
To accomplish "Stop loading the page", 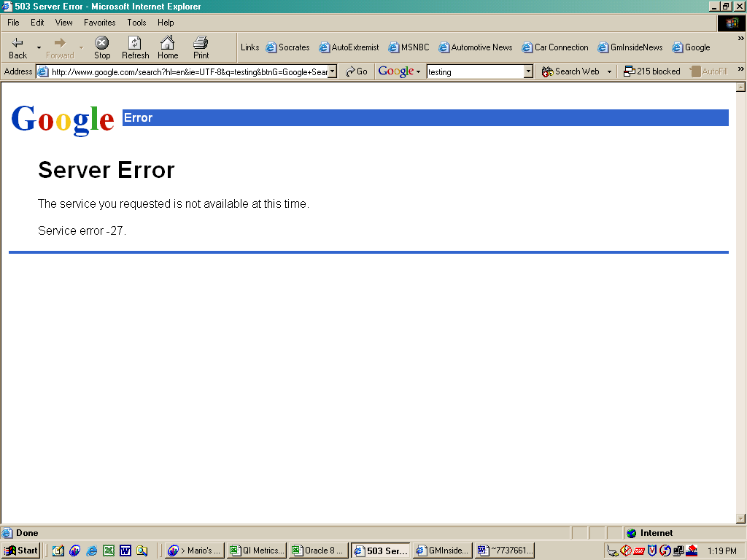I will 101,47.
